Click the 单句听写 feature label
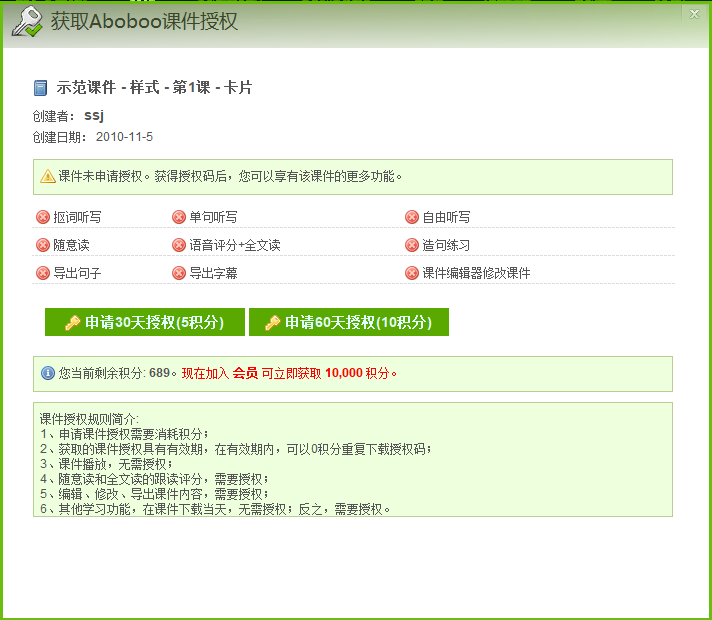712x620 pixels. click(x=213, y=217)
